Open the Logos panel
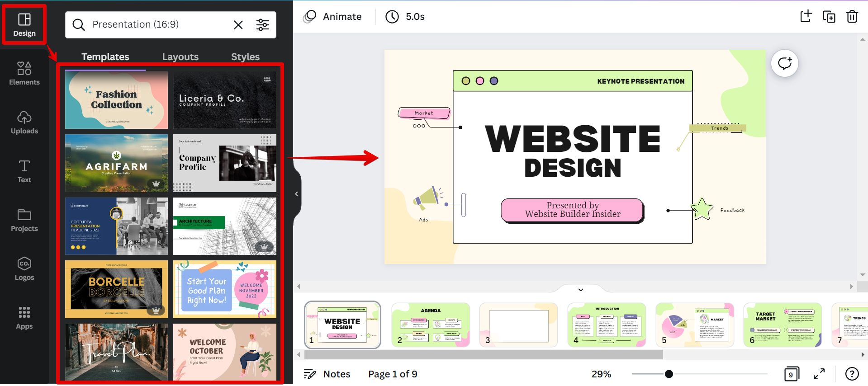 point(24,269)
